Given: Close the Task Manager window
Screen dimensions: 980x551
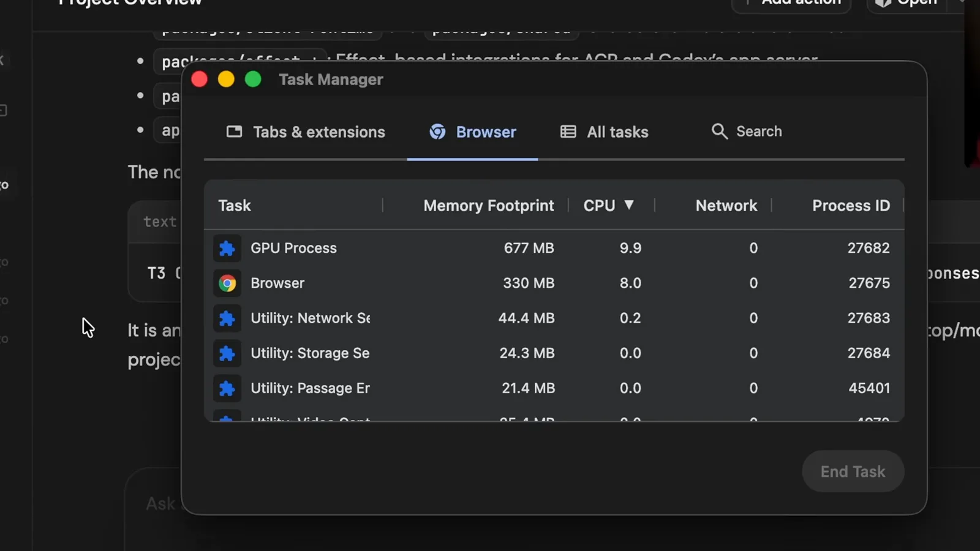Looking at the screenshot, I should click(x=199, y=79).
